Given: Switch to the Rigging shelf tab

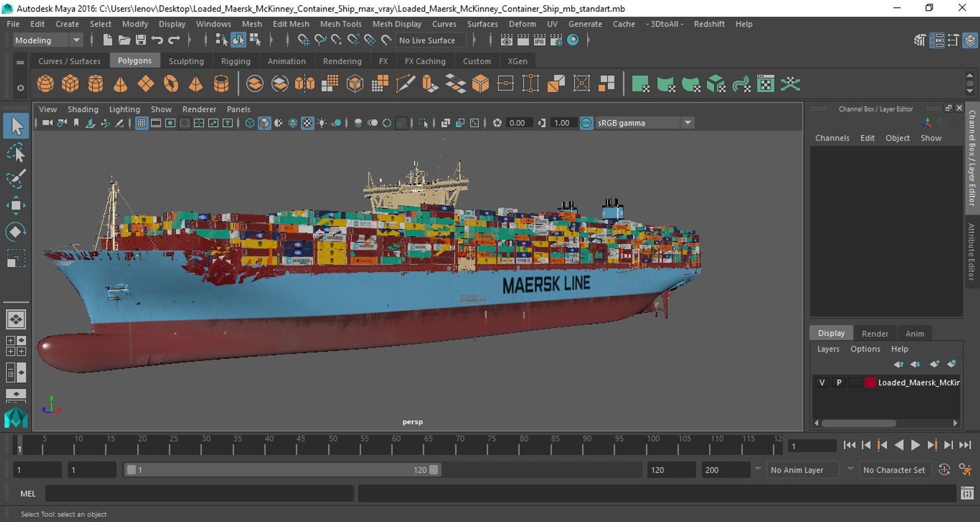Looking at the screenshot, I should click(236, 61).
